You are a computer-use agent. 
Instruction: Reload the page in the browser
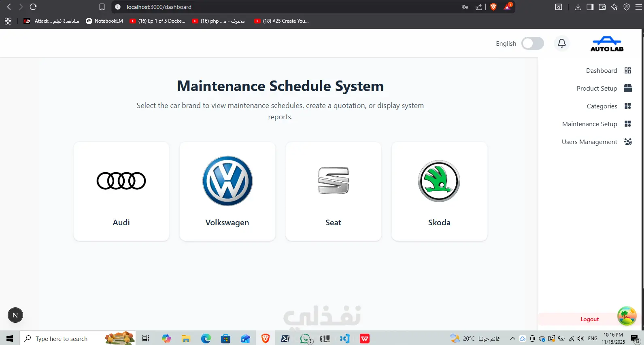pos(33,7)
